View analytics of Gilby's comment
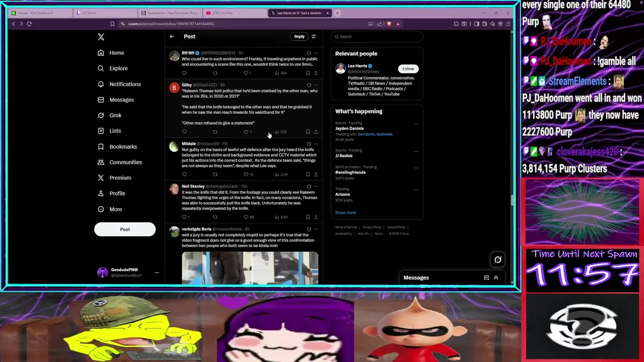The width and height of the screenshot is (644, 362). point(280,132)
